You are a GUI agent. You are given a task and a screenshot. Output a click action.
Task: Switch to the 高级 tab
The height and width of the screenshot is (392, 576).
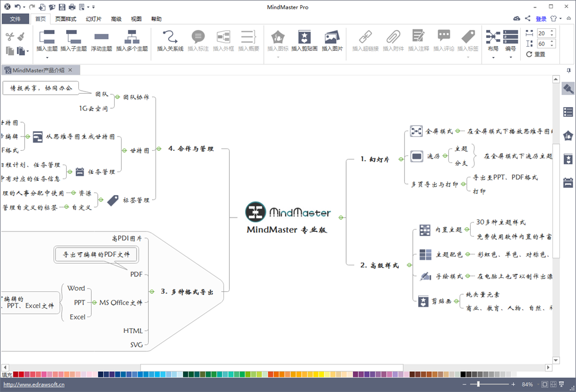tap(116, 19)
